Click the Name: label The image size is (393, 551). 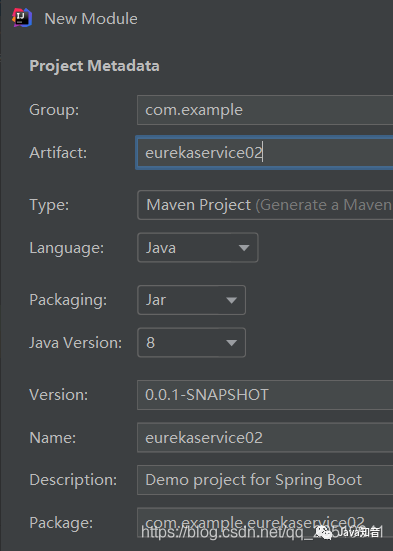point(53,438)
